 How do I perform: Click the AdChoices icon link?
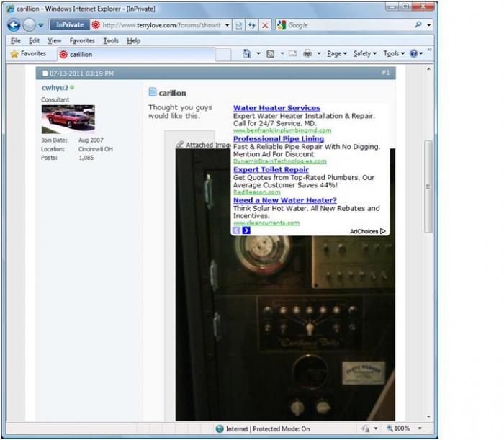pyautogui.click(x=368, y=231)
